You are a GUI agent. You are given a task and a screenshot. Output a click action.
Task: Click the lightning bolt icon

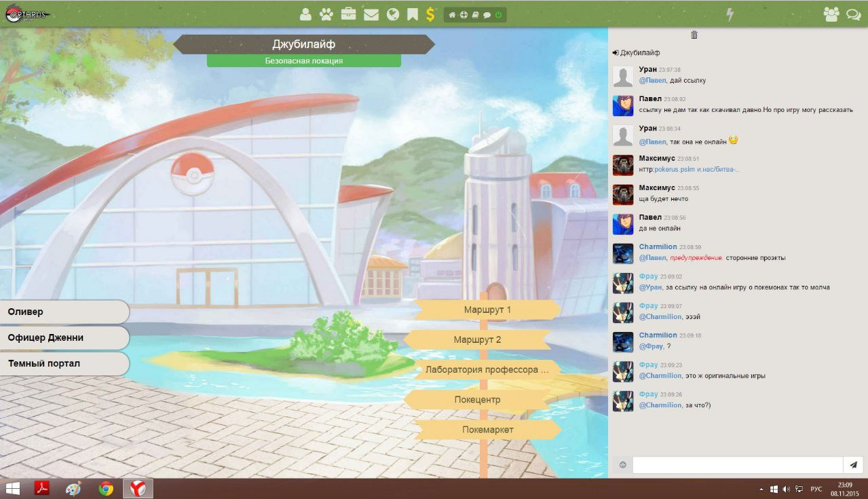click(730, 14)
